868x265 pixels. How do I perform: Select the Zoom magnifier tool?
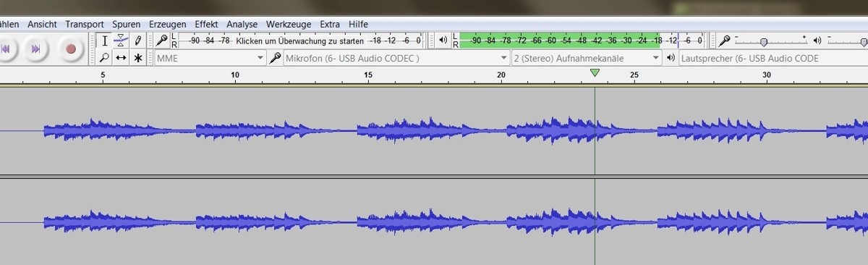pyautogui.click(x=104, y=58)
